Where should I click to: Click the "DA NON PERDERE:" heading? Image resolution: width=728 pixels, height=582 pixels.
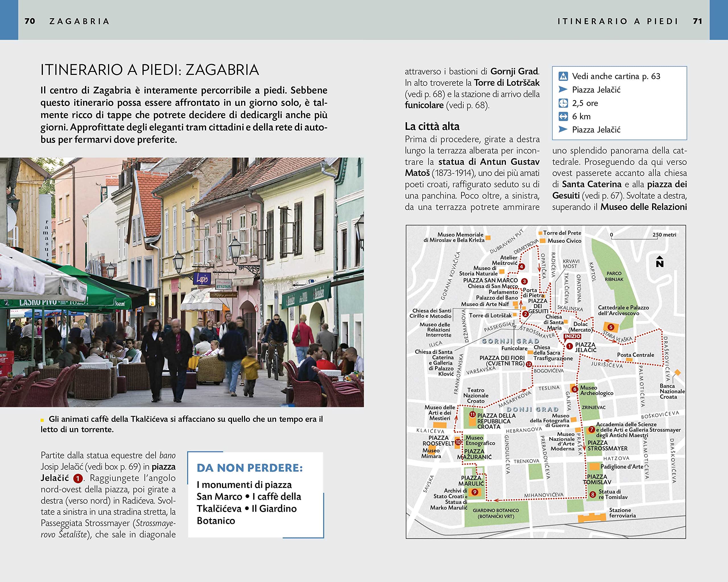point(249,468)
